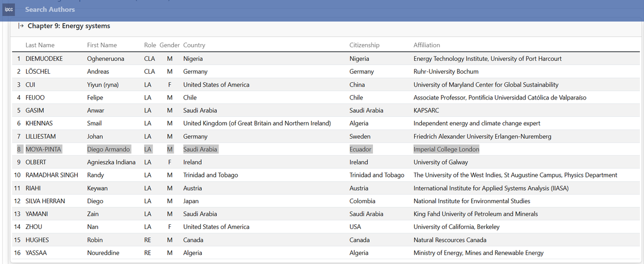Screen dimensions: 644x264
Task: Click the KAPSARC affiliation cell
Action: pos(427,110)
